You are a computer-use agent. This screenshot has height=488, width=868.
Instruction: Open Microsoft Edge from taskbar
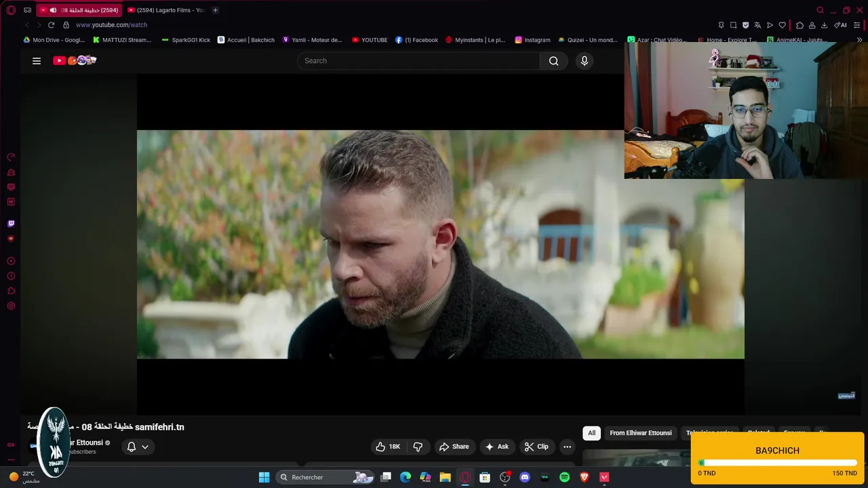coord(406,477)
